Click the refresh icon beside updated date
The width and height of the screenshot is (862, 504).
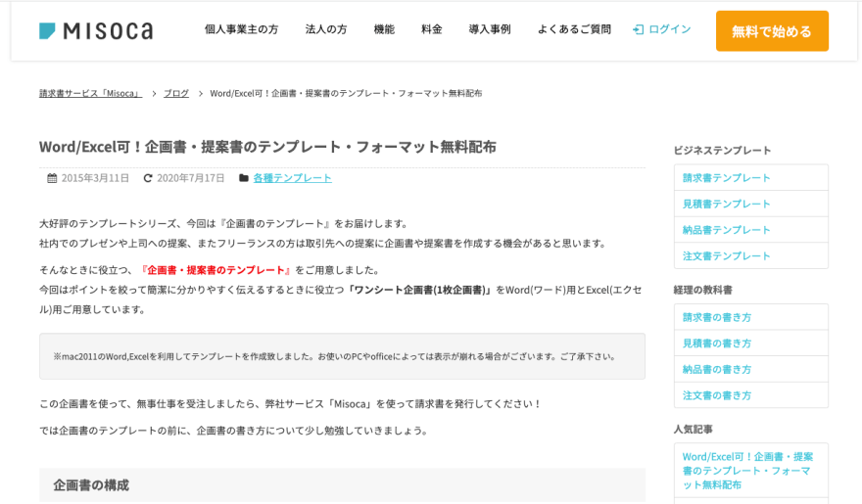tap(148, 178)
